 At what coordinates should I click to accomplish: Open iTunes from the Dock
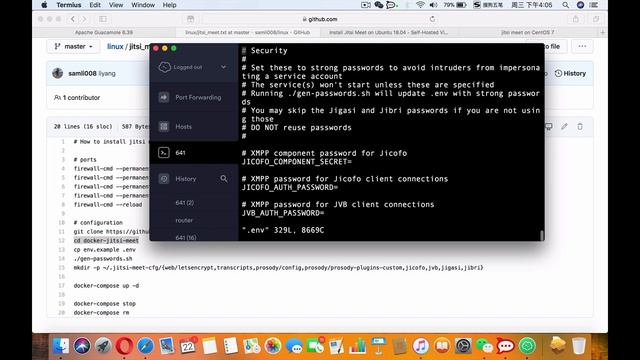421,346
